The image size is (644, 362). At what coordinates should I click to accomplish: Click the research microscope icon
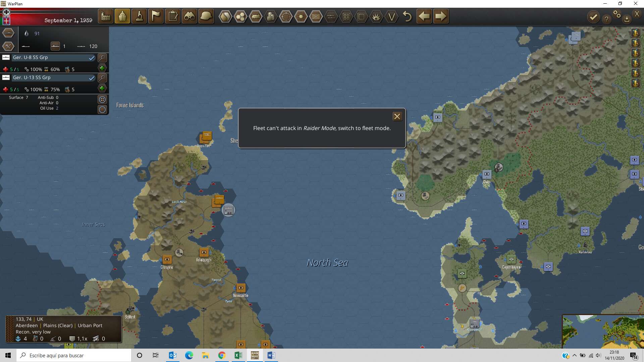pos(139,16)
